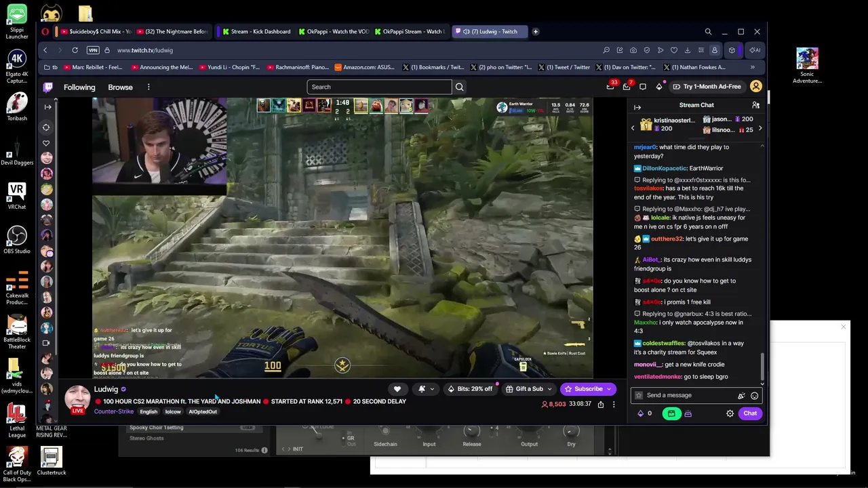Screen dimensions: 868x488
Task: Open OBS Studio from the desktop
Action: tap(17, 239)
